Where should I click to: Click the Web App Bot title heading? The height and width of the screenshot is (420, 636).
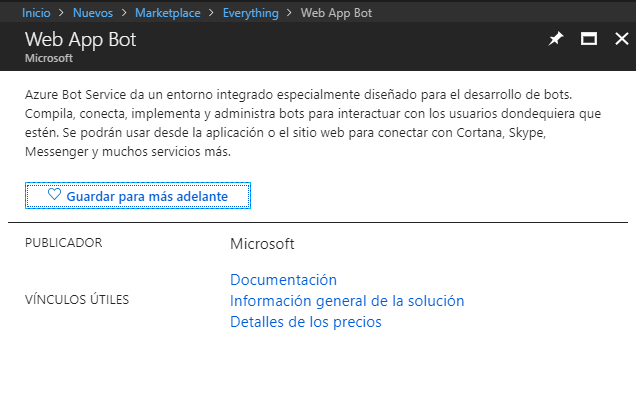(x=81, y=40)
